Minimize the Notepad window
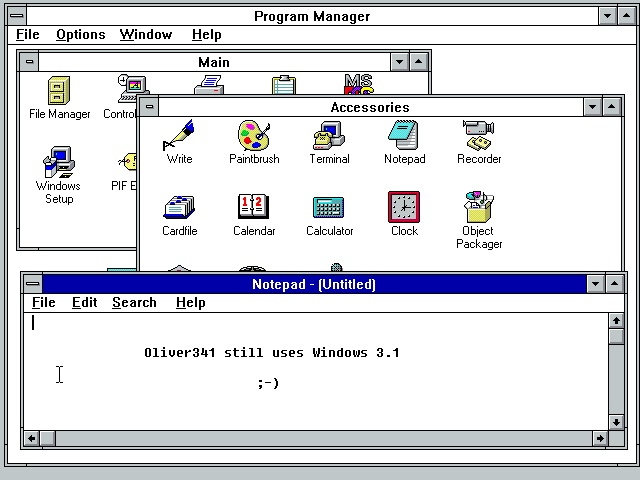The image size is (640, 480). [x=596, y=284]
